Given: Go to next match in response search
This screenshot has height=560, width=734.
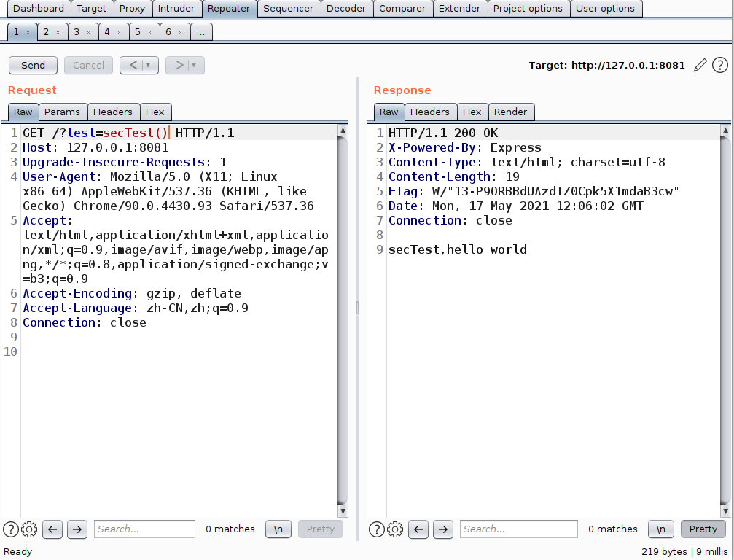Looking at the screenshot, I should [x=443, y=529].
